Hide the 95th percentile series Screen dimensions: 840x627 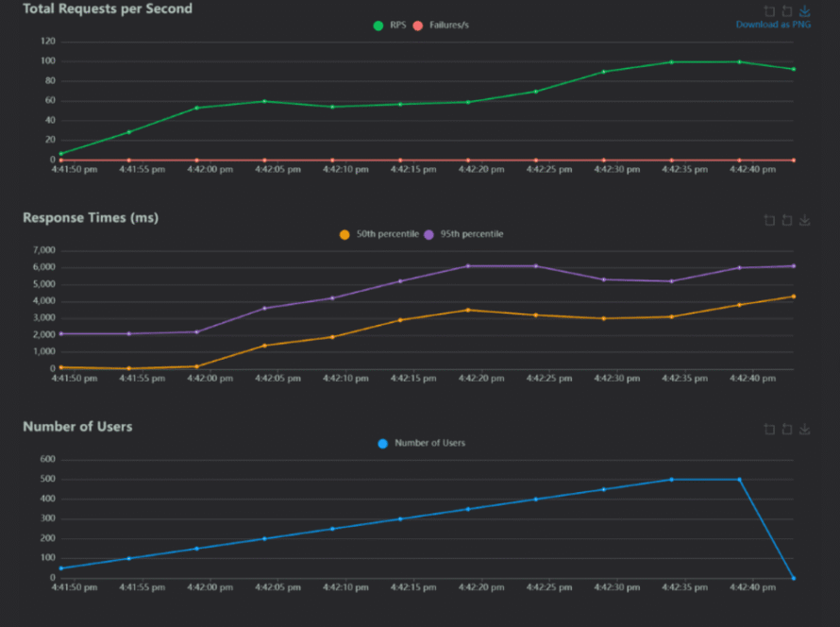coord(462,234)
